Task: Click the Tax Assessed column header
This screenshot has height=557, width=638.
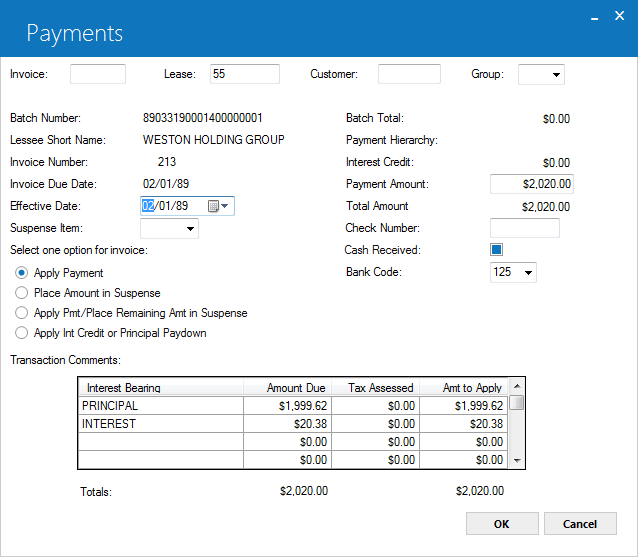Action: [376, 387]
